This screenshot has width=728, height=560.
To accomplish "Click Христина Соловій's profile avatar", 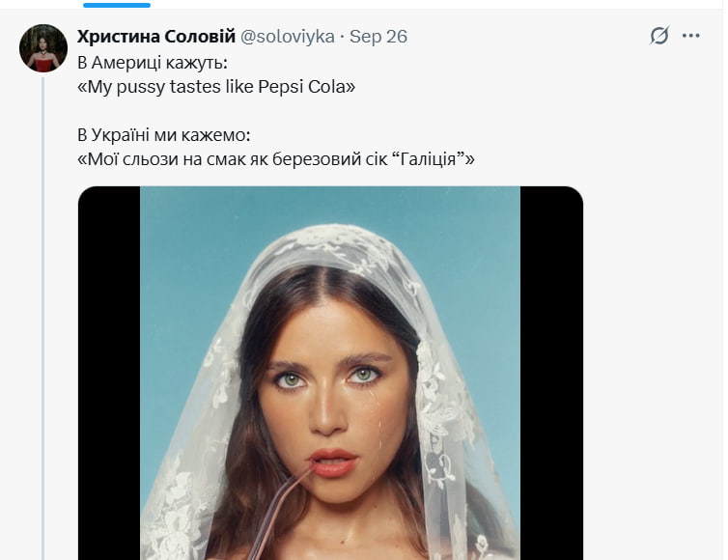I will 43,48.
